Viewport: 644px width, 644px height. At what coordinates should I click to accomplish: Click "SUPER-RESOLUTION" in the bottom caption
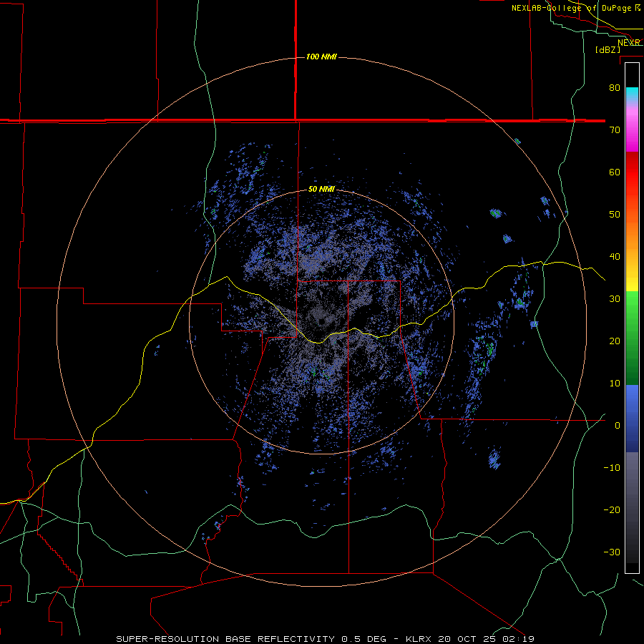click(167, 639)
